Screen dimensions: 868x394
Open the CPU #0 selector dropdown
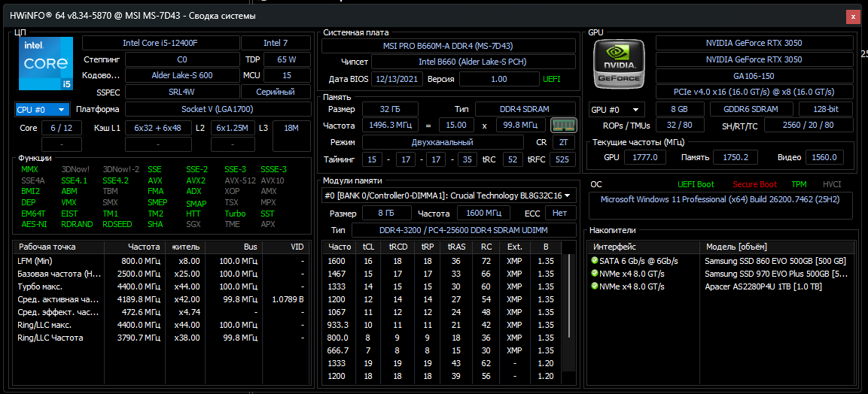coord(43,110)
